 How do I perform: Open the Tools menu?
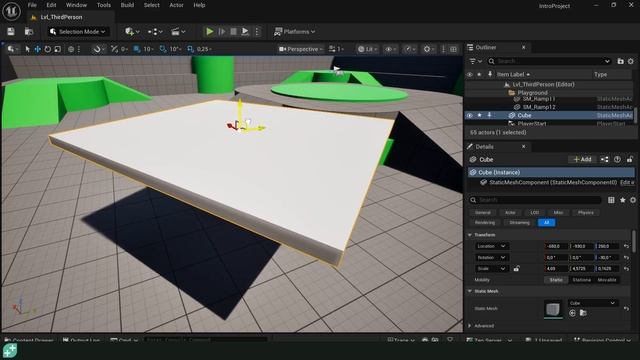pyautogui.click(x=104, y=5)
